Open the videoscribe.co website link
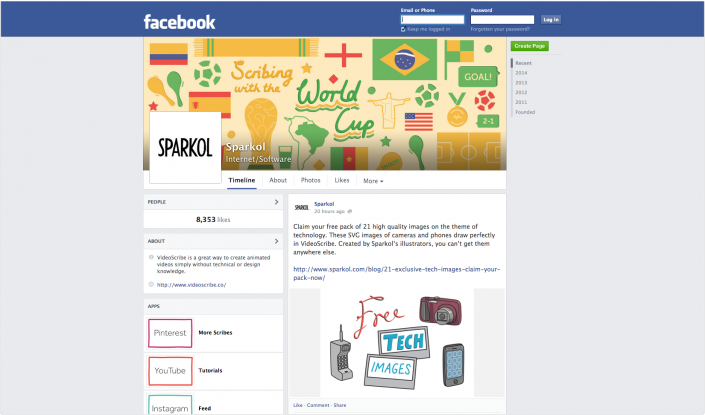Screen dimensions: 705x415 click(191, 285)
